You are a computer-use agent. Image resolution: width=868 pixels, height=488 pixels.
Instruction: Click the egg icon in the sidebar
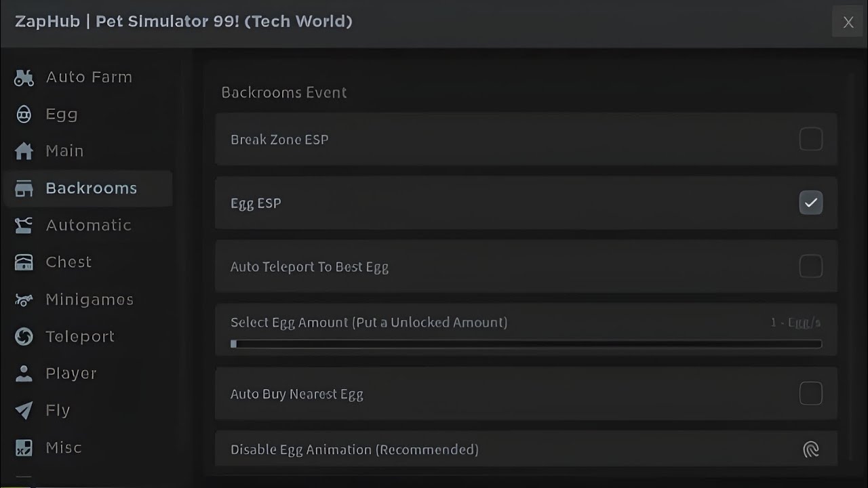pyautogui.click(x=24, y=115)
